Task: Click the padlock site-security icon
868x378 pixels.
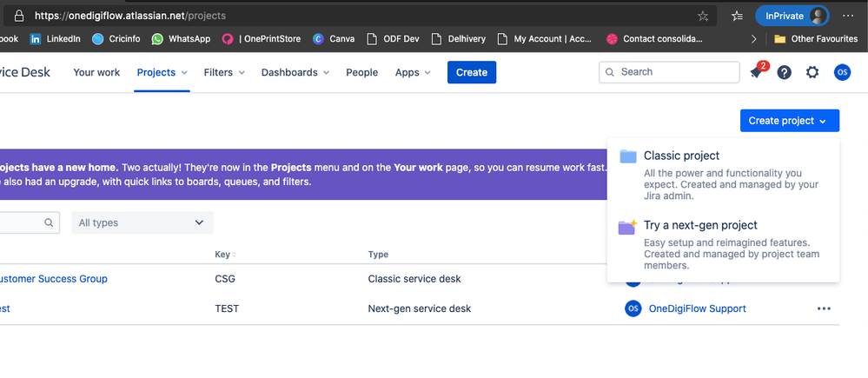Action: [19, 16]
